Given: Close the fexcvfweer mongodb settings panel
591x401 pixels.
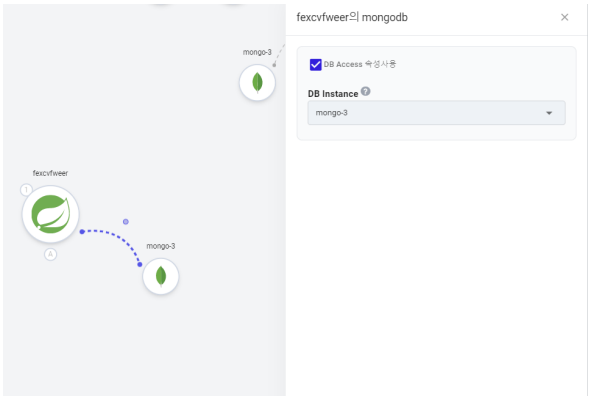Looking at the screenshot, I should 564,17.
